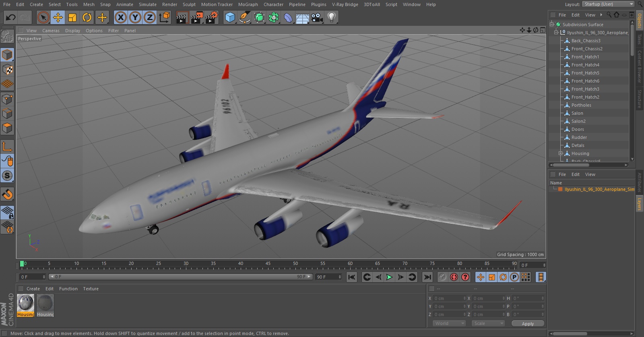Open the World coordinate dropdown
Screen dimensions: 644x337
[449, 323]
